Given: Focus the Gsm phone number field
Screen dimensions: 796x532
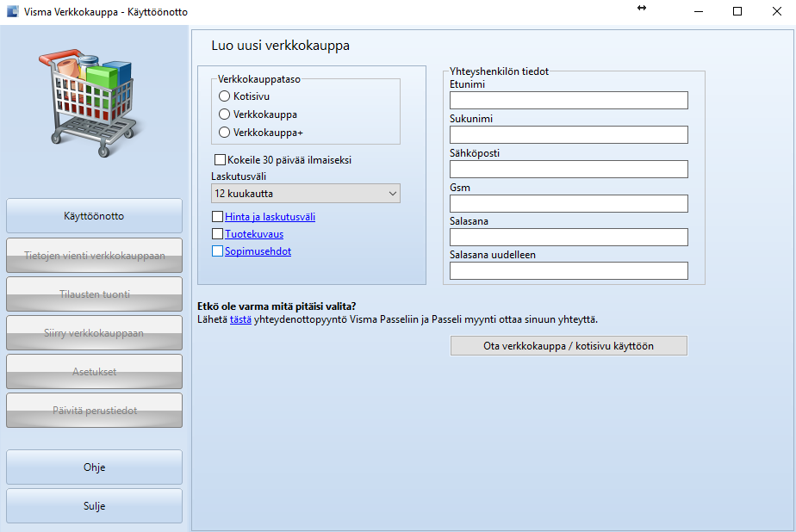Looking at the screenshot, I should coord(569,204).
